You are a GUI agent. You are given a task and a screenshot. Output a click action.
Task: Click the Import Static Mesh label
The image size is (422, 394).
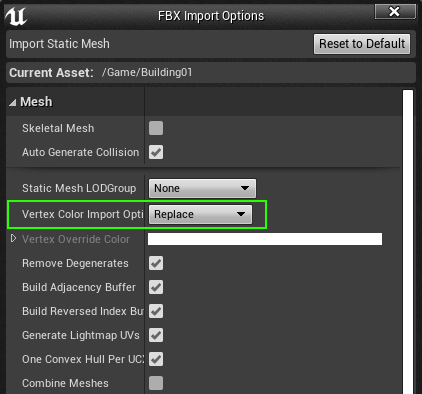(59, 44)
